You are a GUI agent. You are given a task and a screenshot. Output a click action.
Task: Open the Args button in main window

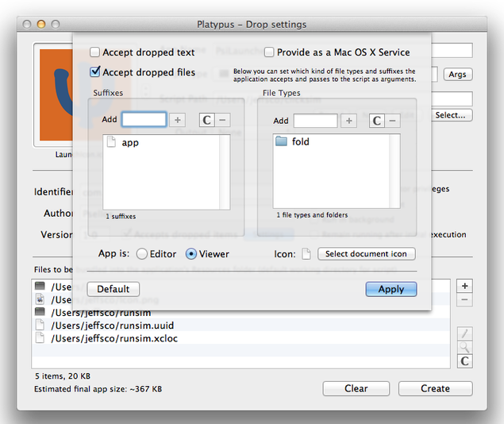[458, 75]
